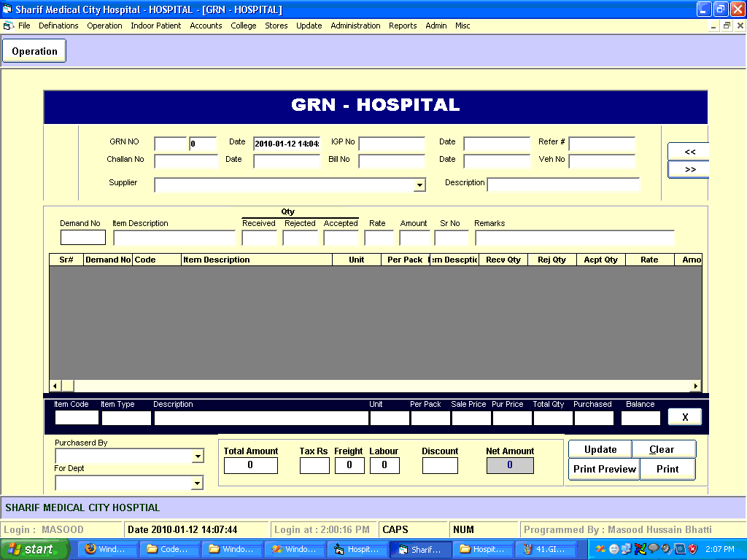Click the Print button
This screenshot has height=560, width=747.
(667, 469)
